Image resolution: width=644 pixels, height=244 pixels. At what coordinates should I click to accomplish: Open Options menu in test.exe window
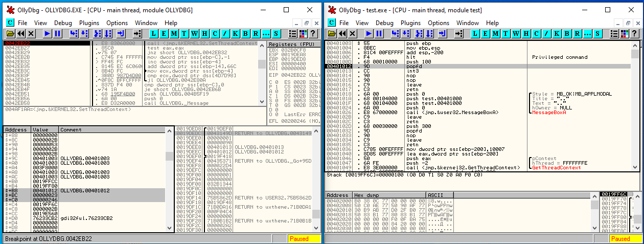[439, 23]
